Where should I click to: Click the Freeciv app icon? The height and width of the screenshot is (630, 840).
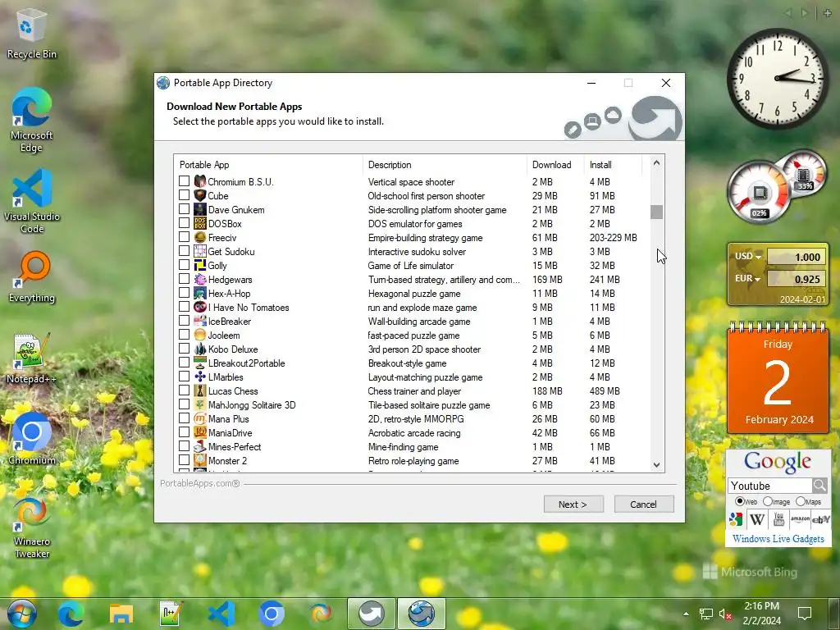200,237
